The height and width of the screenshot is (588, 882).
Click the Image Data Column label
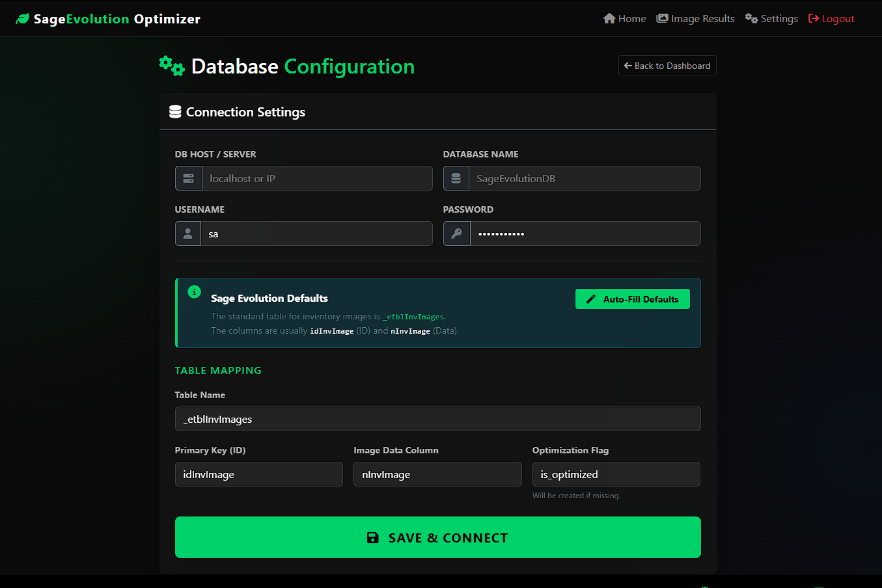point(396,450)
